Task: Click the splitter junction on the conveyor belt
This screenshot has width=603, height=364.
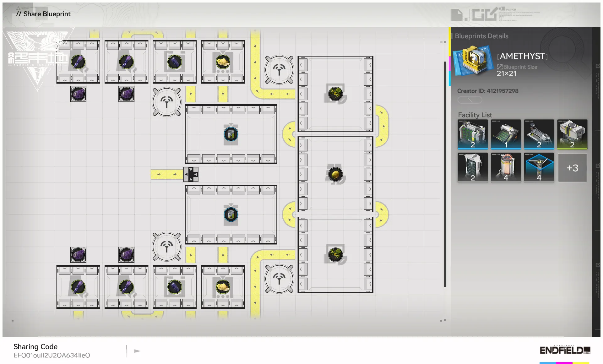Action: pyautogui.click(x=191, y=174)
